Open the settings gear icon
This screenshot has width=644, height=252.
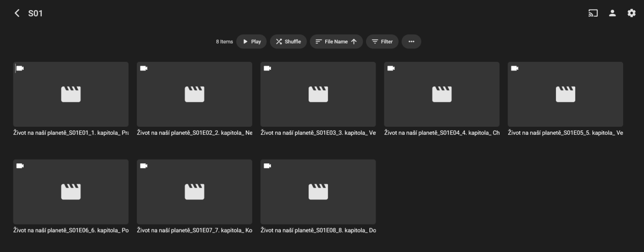[632, 13]
